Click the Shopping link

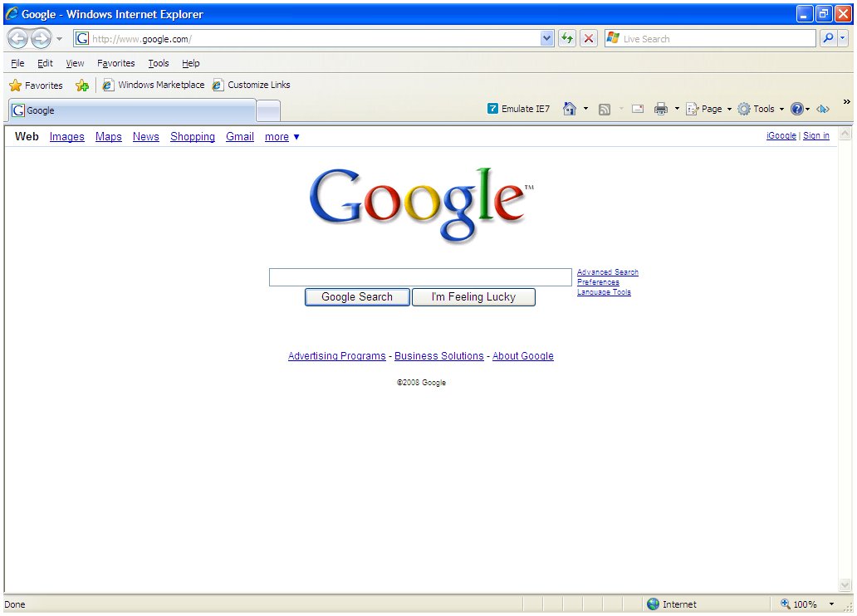(x=193, y=137)
